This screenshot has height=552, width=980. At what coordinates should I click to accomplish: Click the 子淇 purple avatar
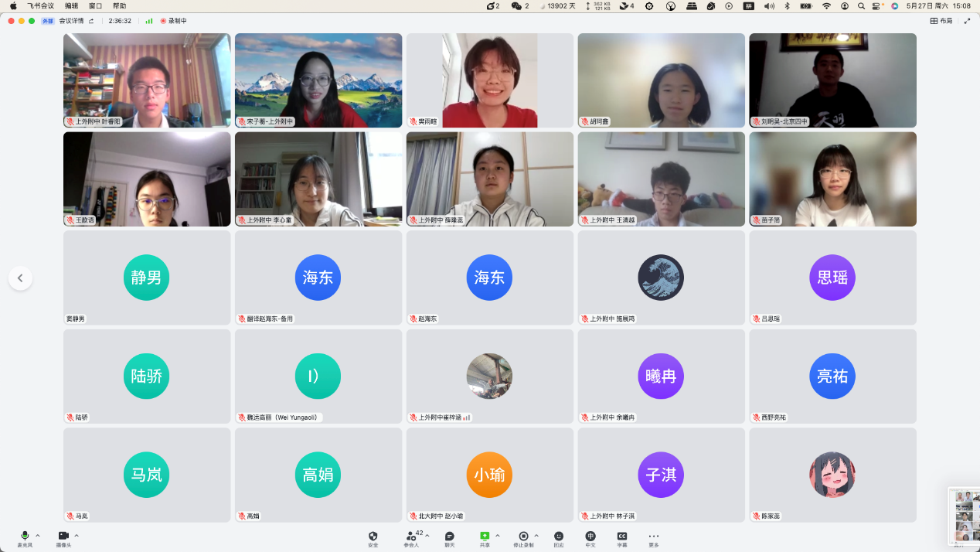point(661,475)
